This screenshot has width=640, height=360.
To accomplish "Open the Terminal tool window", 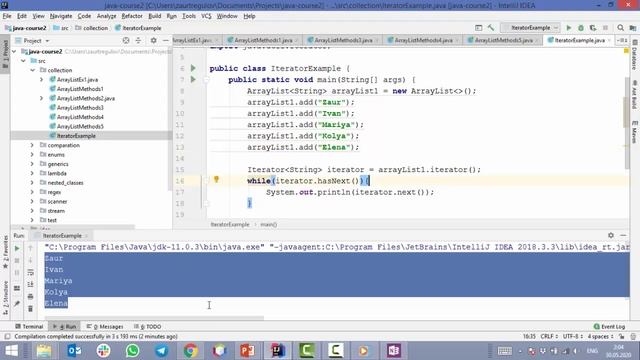I will [29, 327].
